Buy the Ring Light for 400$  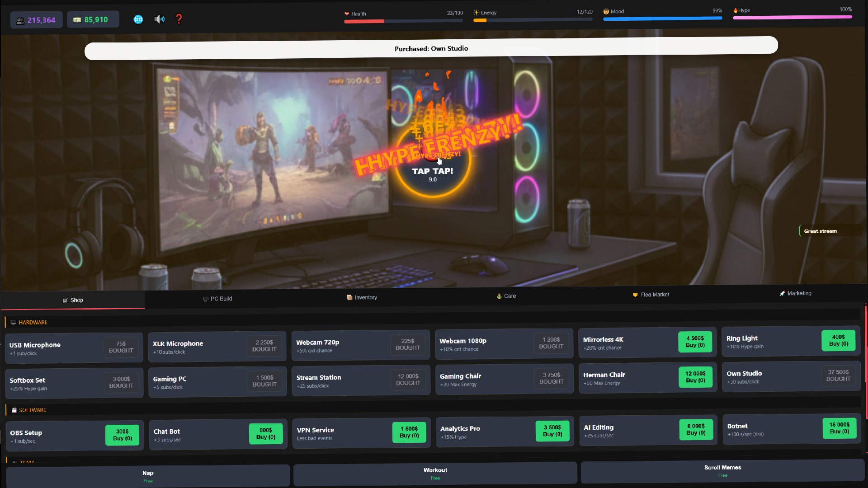pos(839,341)
